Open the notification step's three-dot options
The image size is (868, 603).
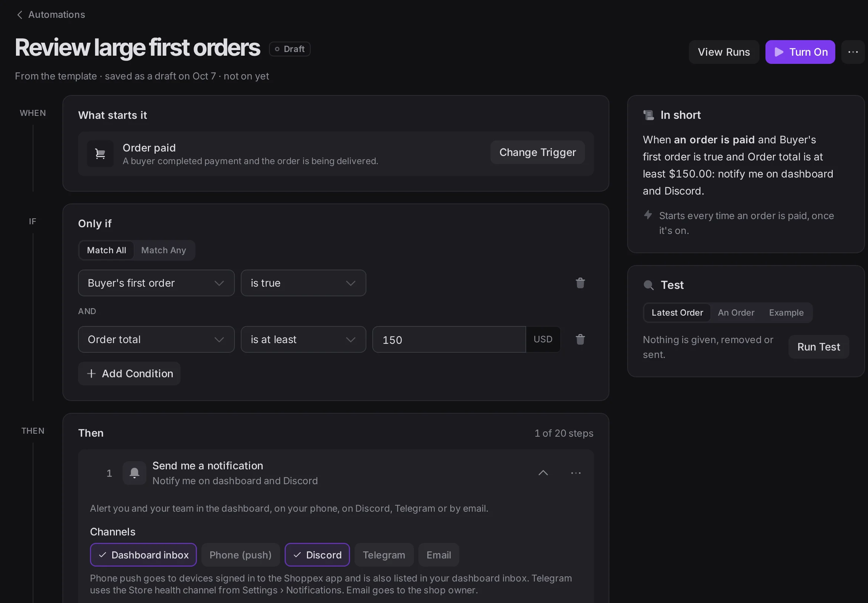(576, 473)
